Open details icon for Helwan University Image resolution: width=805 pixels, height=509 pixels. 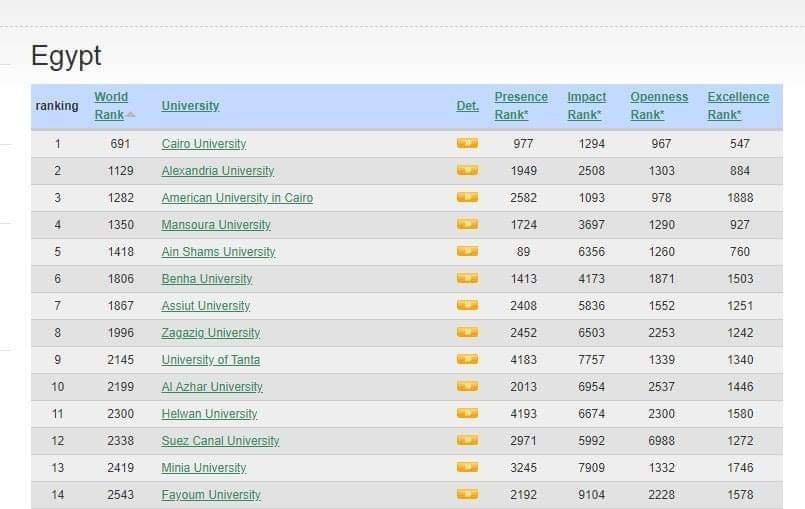pos(467,413)
